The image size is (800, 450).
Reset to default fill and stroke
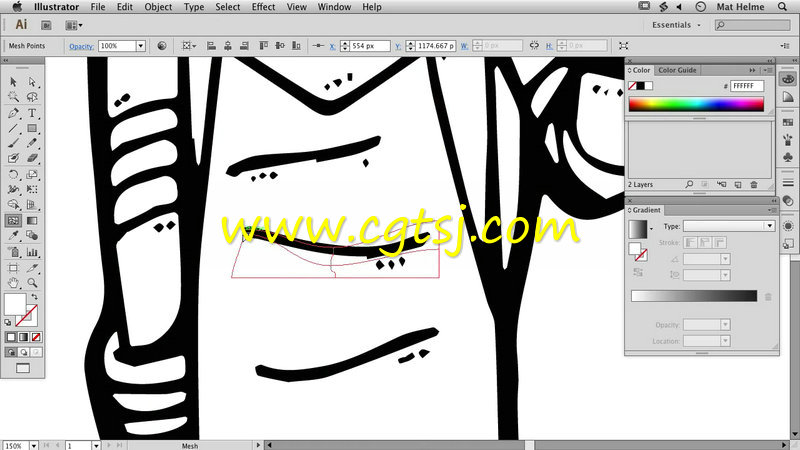[x=8, y=322]
